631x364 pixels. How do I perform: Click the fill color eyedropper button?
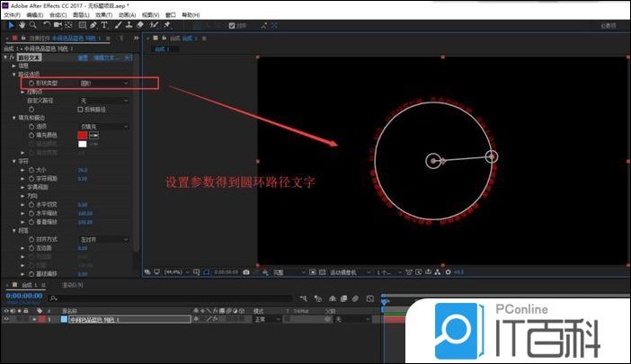tap(93, 136)
